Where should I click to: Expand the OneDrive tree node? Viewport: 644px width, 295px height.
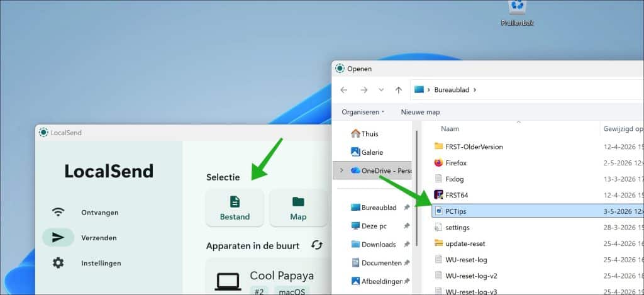coord(341,170)
